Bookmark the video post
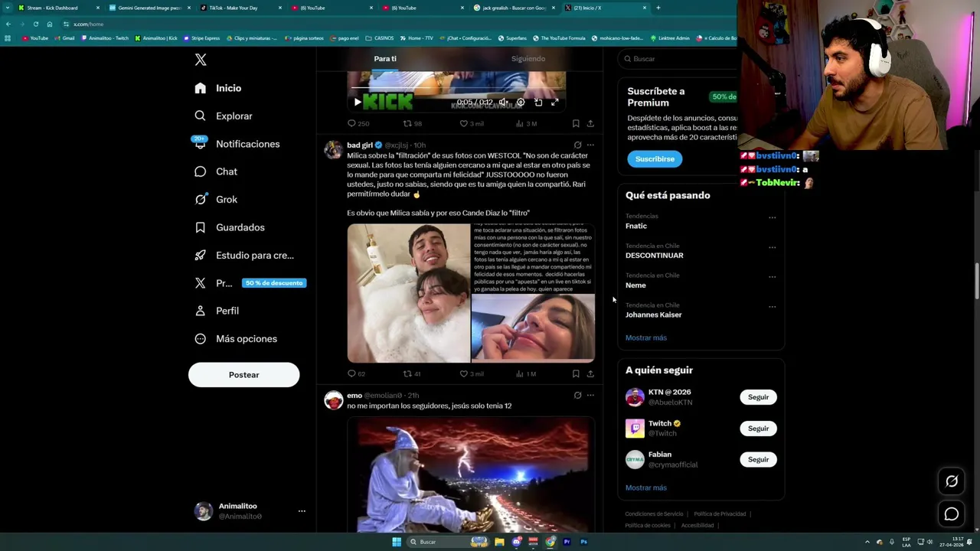980x551 pixels. (x=576, y=123)
